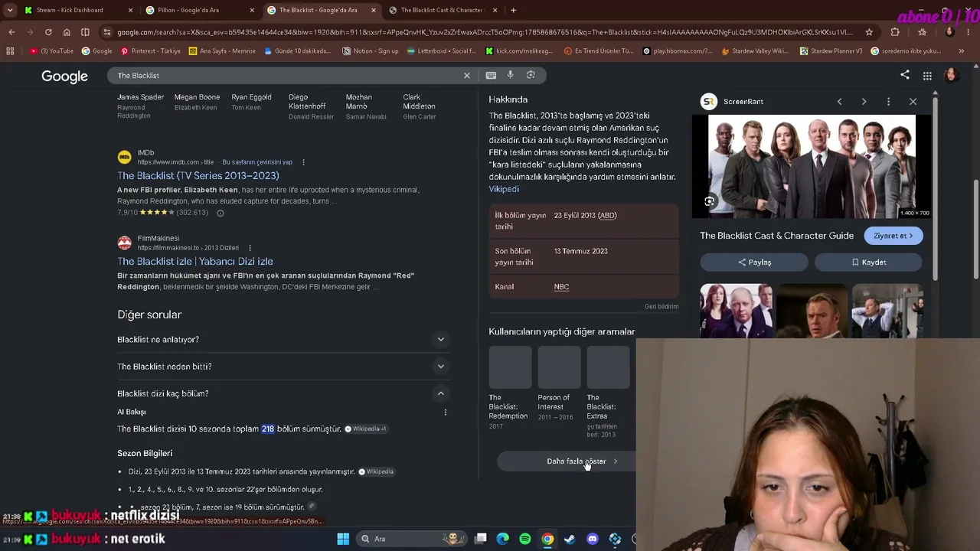980x551 pixels.
Task: Search inside the image with Lens icon
Action: click(x=710, y=202)
